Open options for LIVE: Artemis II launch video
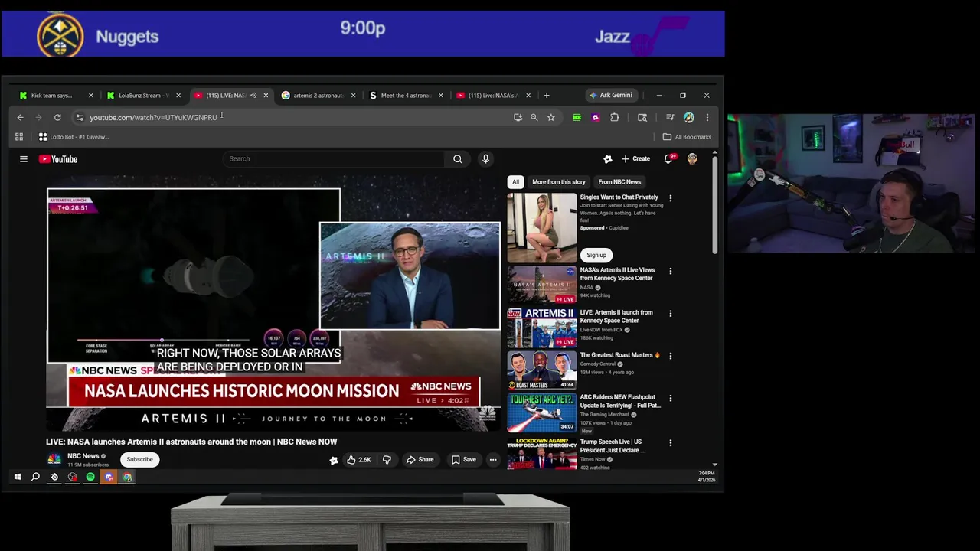The image size is (980, 551). coord(671,313)
